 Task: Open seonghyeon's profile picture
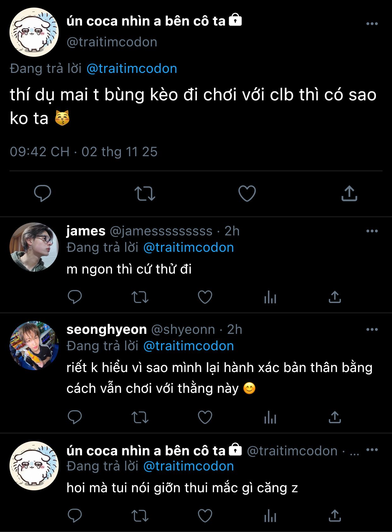pos(34,346)
